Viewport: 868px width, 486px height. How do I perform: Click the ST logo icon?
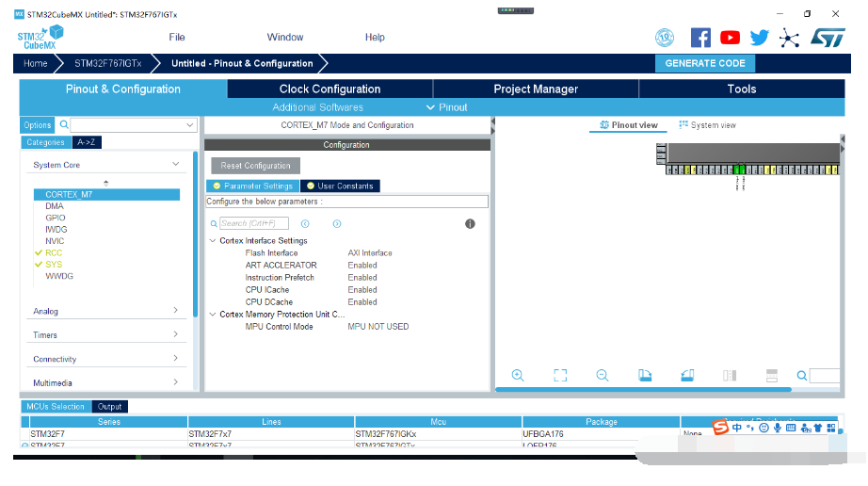pos(828,38)
